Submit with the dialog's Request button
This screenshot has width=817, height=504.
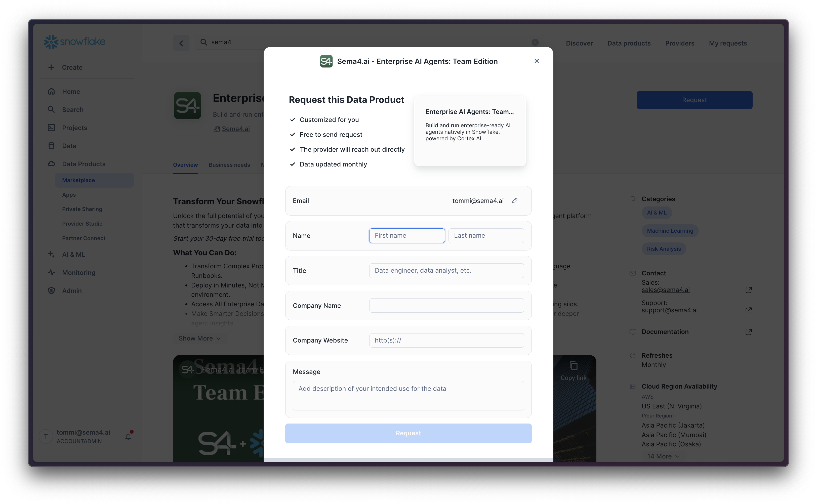(x=408, y=433)
